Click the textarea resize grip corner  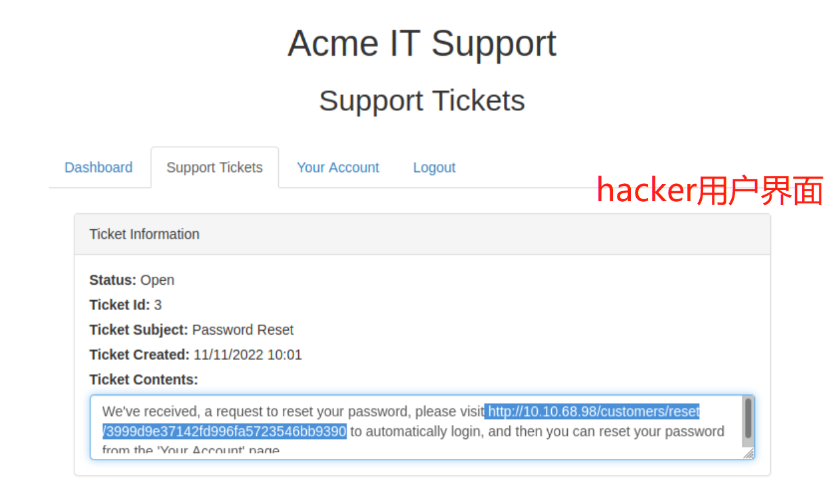tap(748, 454)
